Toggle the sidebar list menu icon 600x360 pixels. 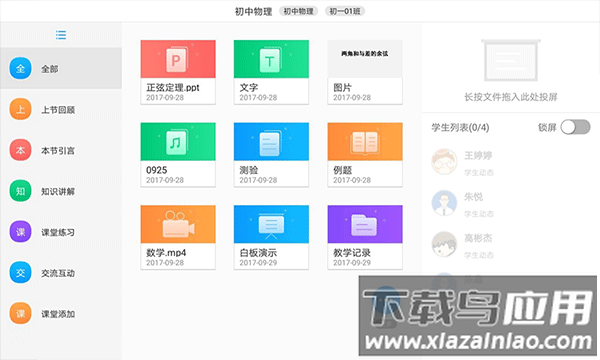coord(61,35)
